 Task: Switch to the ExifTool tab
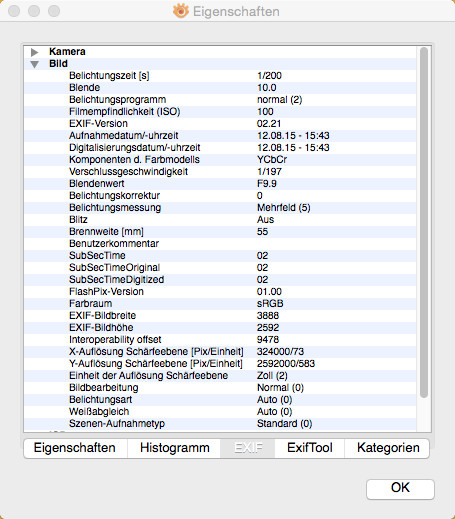tap(310, 448)
